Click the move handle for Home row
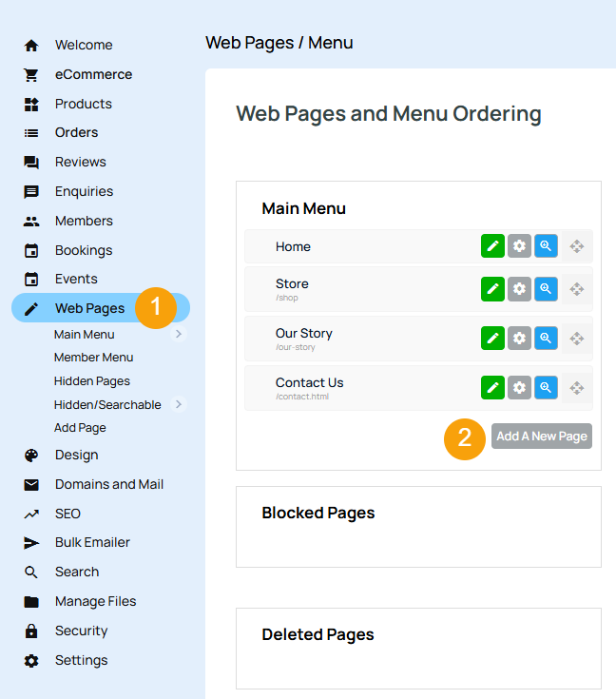The image size is (616, 699). point(576,246)
